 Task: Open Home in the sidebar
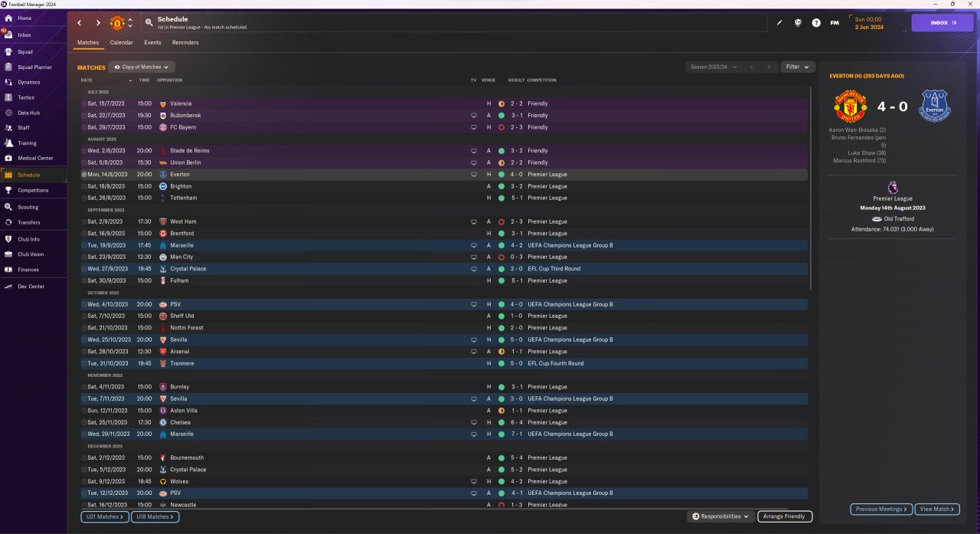tap(34, 18)
